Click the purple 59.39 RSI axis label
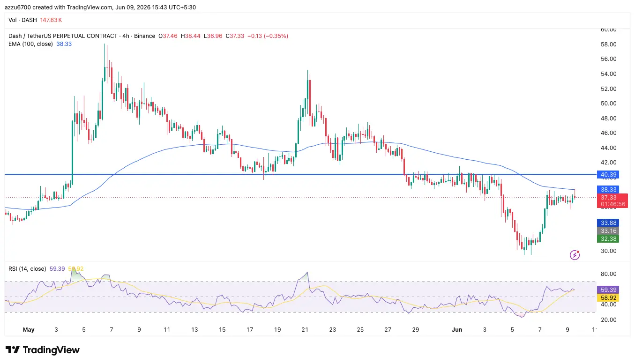 609,290
